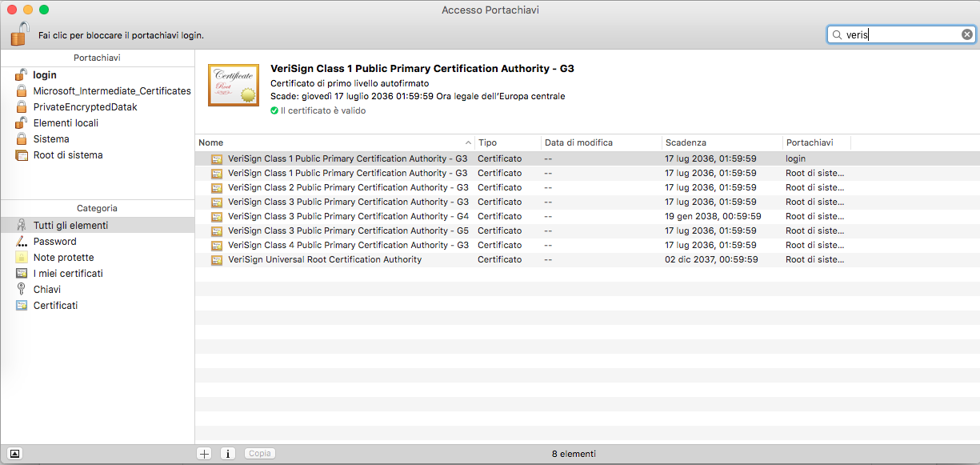Click the sort direction arrow in Nome header
Image resolution: width=980 pixels, height=465 pixels.
coord(468,142)
